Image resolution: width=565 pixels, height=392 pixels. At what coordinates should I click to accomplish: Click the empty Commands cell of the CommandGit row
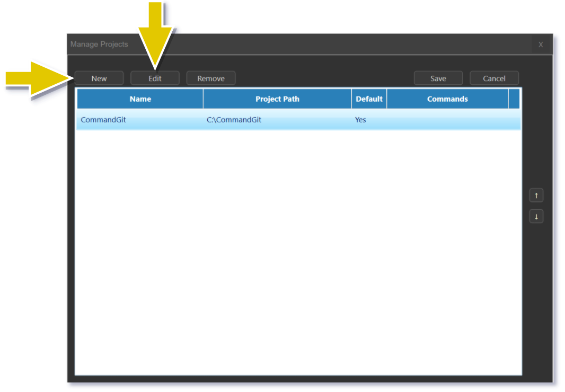pos(447,120)
